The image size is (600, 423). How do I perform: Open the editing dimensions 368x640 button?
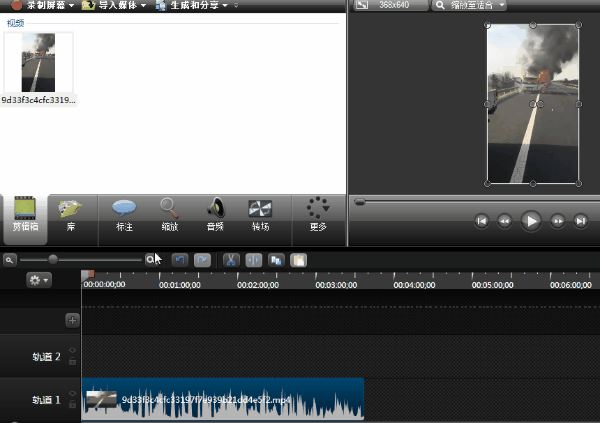tap(390, 5)
